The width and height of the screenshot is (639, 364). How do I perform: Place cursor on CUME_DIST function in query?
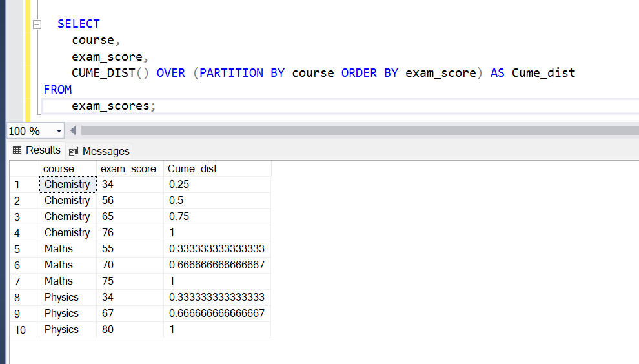(103, 73)
